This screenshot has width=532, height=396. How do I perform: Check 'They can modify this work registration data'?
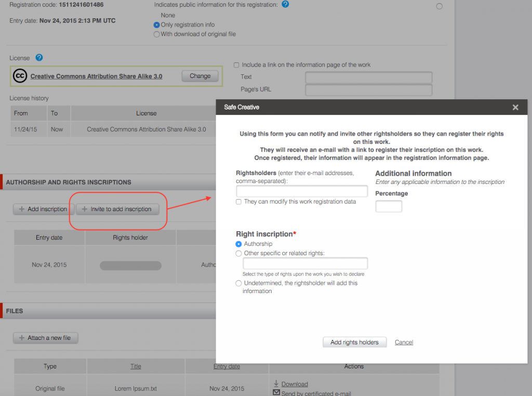coord(239,202)
